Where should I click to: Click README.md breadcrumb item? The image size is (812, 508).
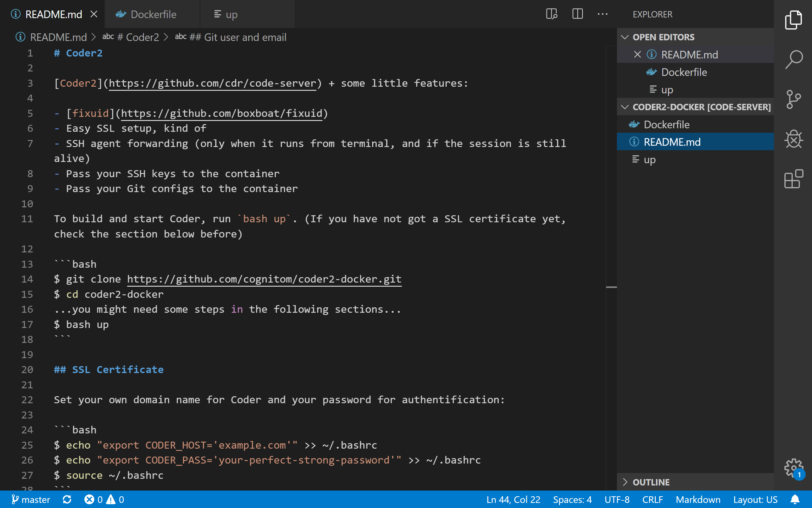(58, 37)
